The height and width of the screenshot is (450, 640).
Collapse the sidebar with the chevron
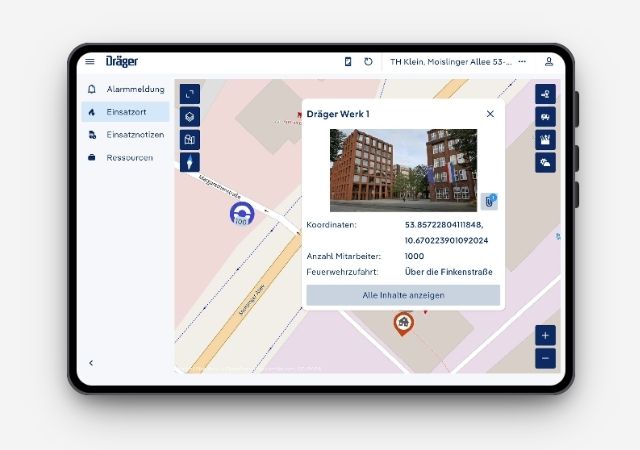pos(91,363)
